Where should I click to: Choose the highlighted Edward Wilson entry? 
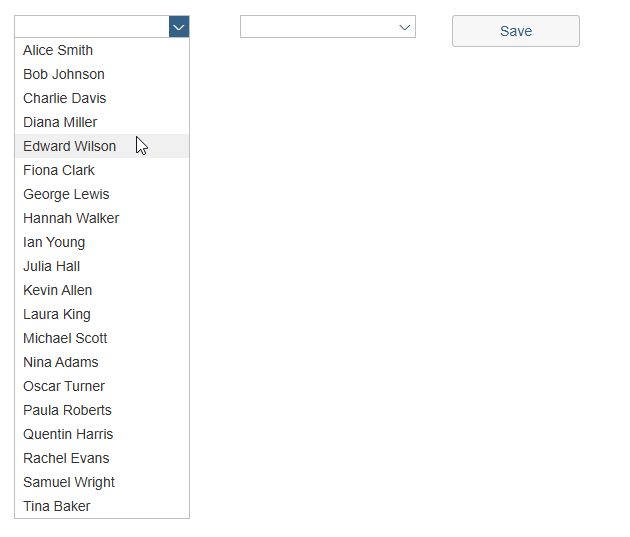[x=70, y=146]
